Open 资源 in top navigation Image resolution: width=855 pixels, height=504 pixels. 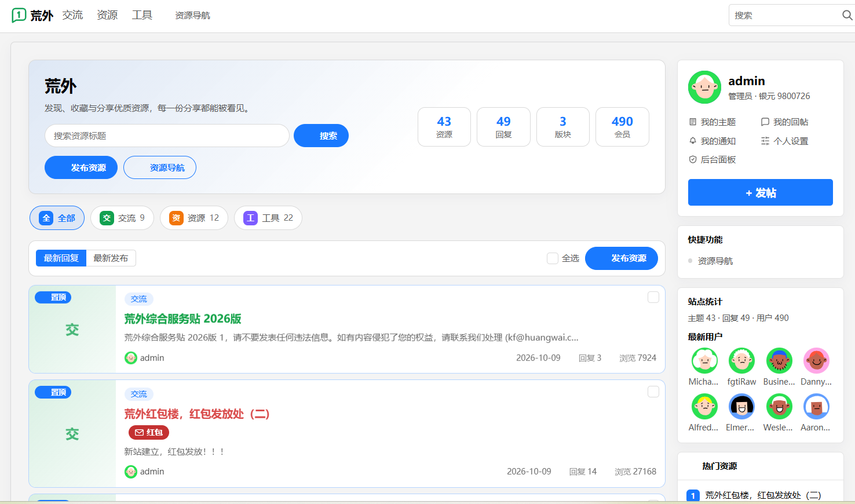(x=107, y=15)
